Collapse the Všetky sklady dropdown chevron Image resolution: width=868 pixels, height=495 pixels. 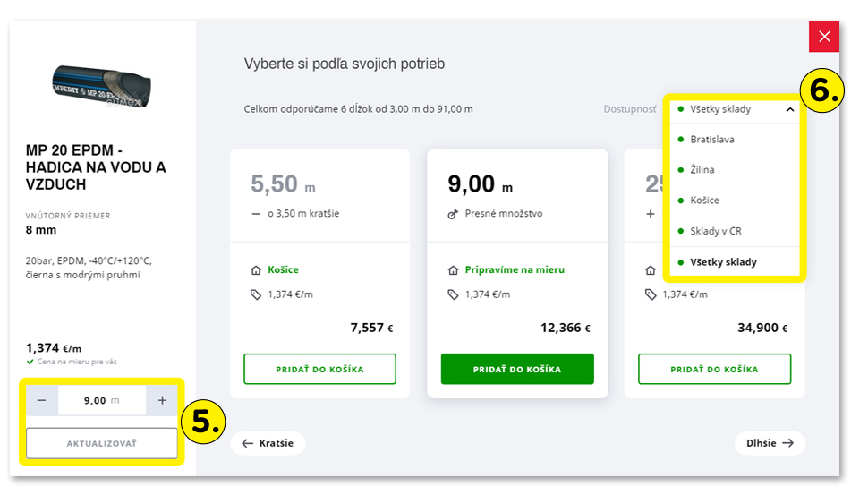pyautogui.click(x=790, y=110)
